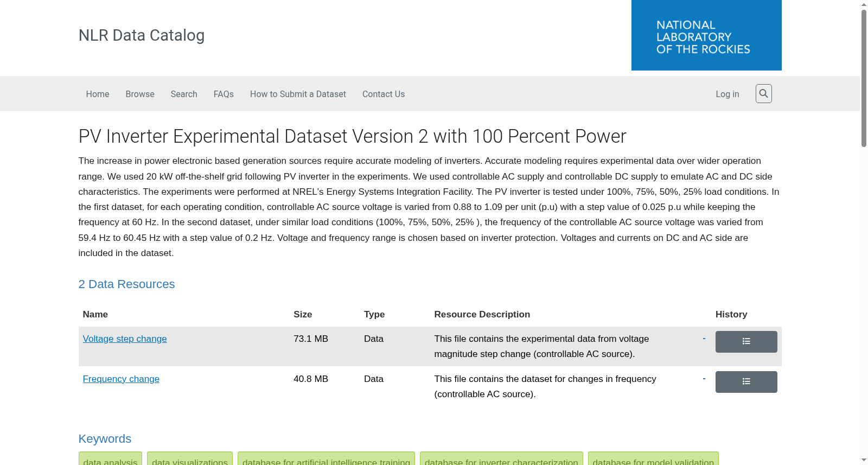Open the Search menu item
The width and height of the screenshot is (868, 465).
184,94
